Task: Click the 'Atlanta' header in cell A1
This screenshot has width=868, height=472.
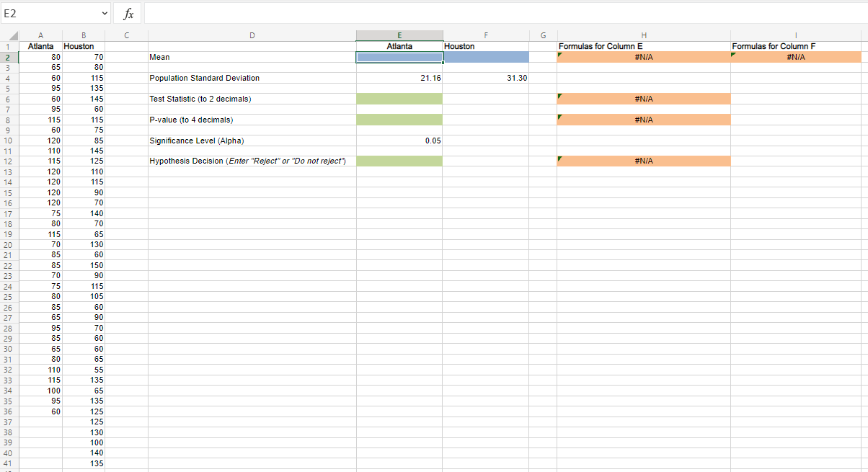Action: [x=40, y=46]
